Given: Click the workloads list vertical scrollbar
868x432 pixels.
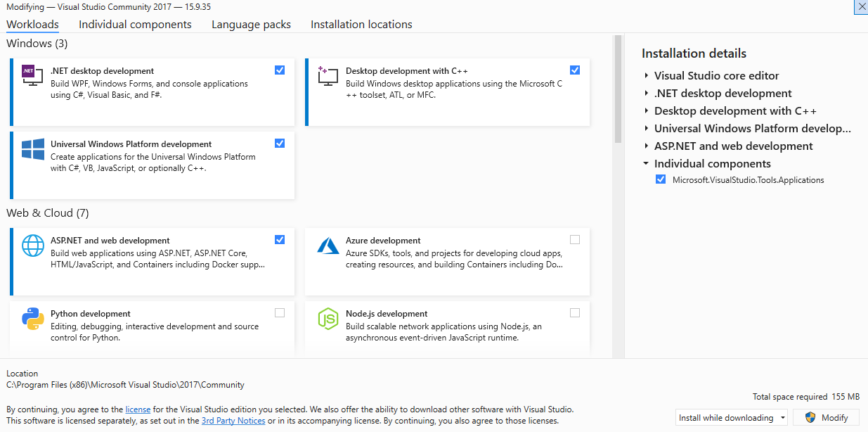Looking at the screenshot, I should 618,88.
